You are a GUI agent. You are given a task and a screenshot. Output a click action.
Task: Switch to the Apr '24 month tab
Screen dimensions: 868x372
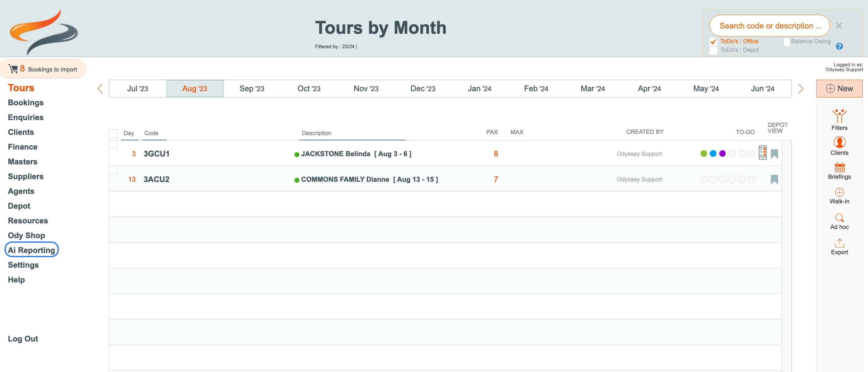(649, 89)
